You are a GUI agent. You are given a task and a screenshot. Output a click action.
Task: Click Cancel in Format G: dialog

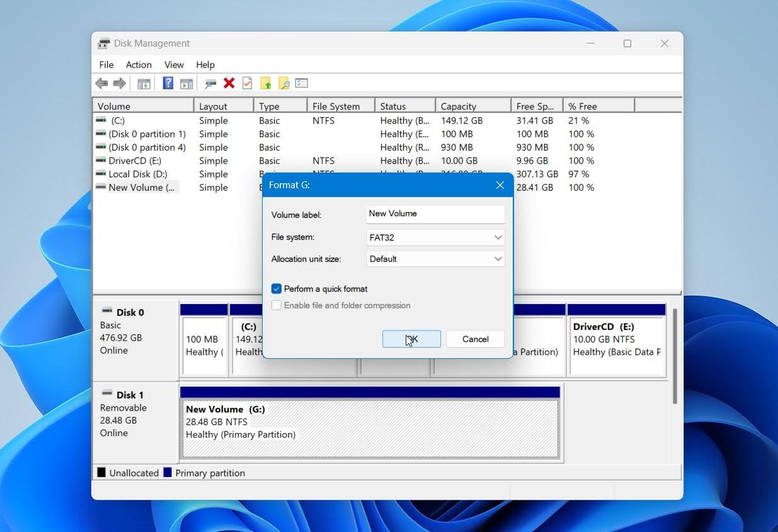point(475,339)
